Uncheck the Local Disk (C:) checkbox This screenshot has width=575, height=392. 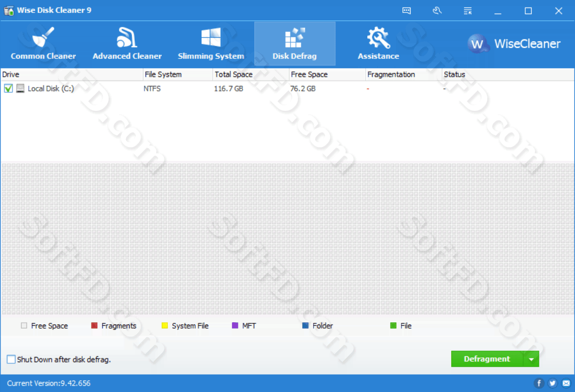(9, 88)
